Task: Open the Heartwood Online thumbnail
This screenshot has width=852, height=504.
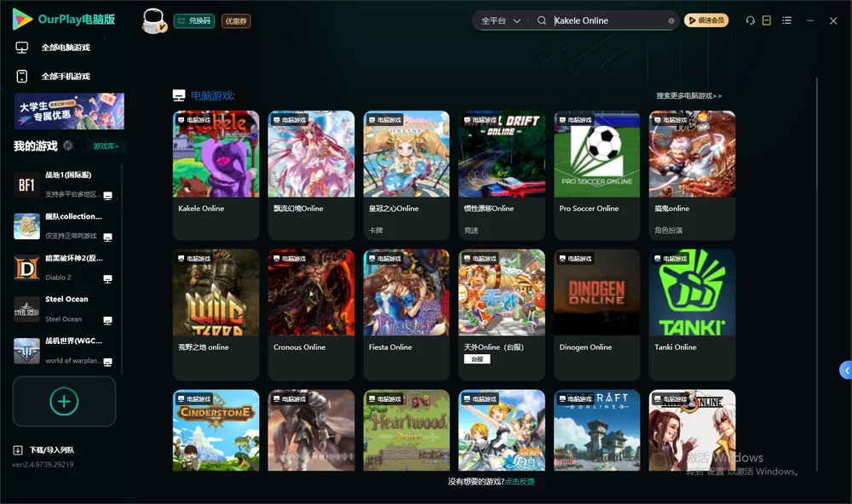Action: pyautogui.click(x=406, y=430)
